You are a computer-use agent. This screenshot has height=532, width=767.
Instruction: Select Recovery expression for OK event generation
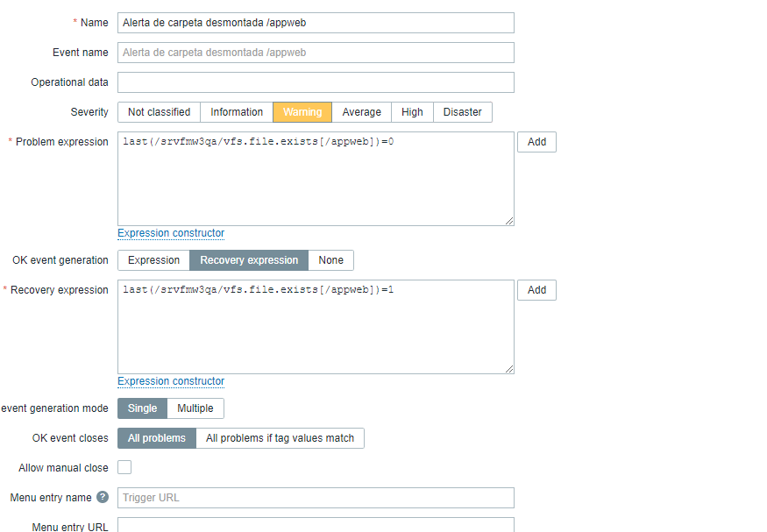249,260
